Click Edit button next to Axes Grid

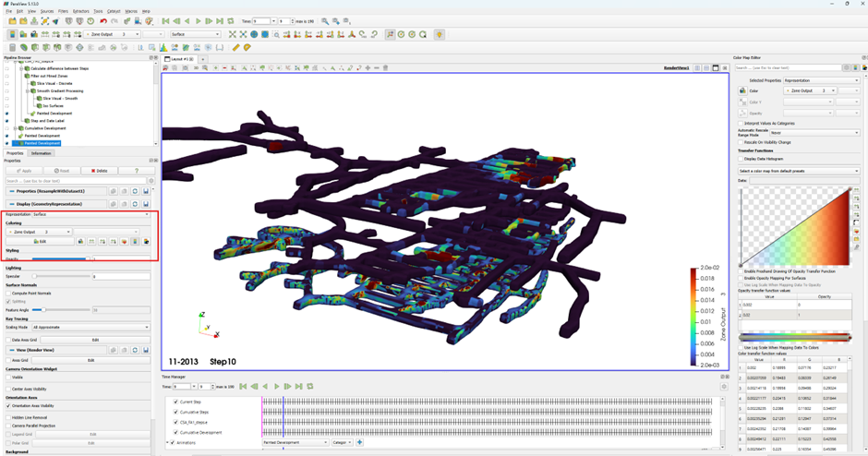pos(91,360)
